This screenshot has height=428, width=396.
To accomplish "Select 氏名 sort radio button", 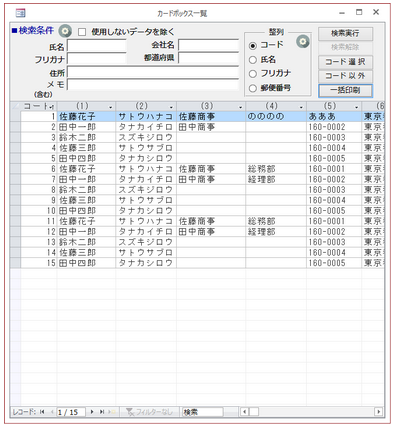I will 253,60.
